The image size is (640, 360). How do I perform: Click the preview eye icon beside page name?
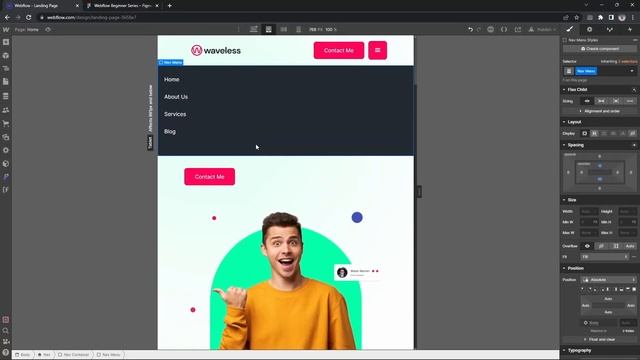[x=48, y=29]
